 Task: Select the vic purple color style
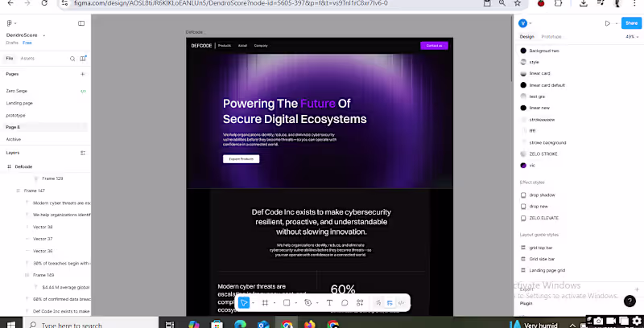528,166
